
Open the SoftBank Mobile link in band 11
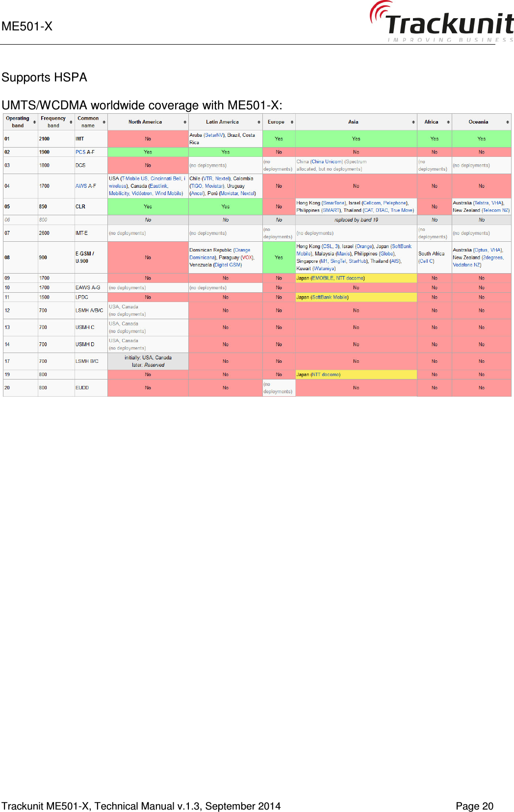330,297
